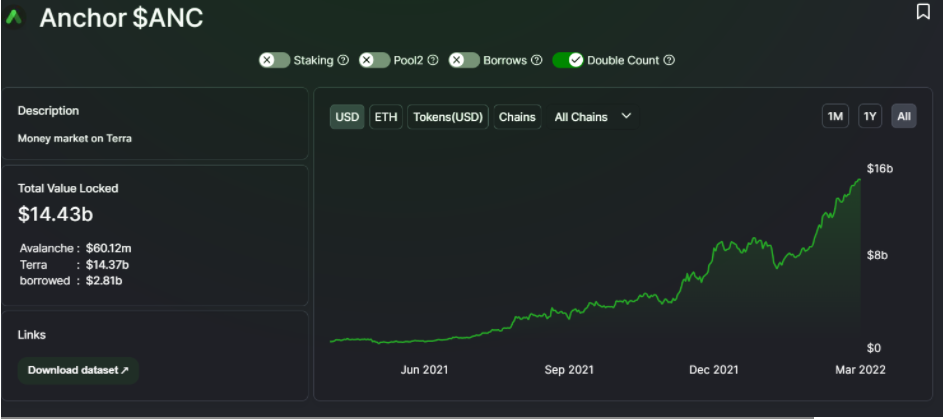Open the Pool2 help question mark
Image resolution: width=943 pixels, height=419 pixels.
coord(432,60)
